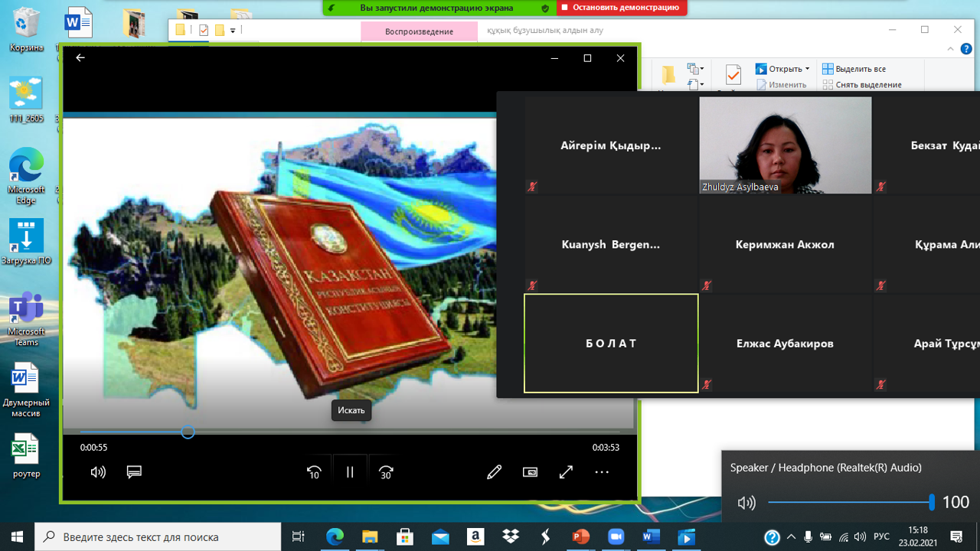Rewind video 10 seconds
Screen dimensions: 980x551
point(314,472)
